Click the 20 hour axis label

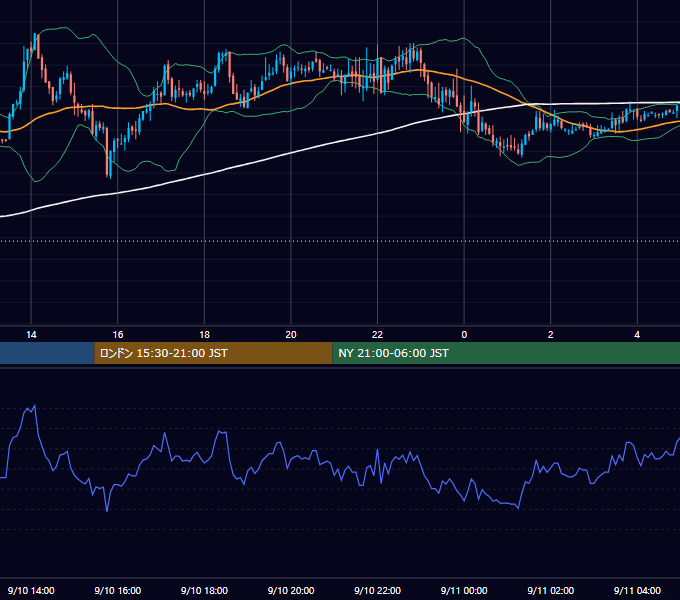291,335
